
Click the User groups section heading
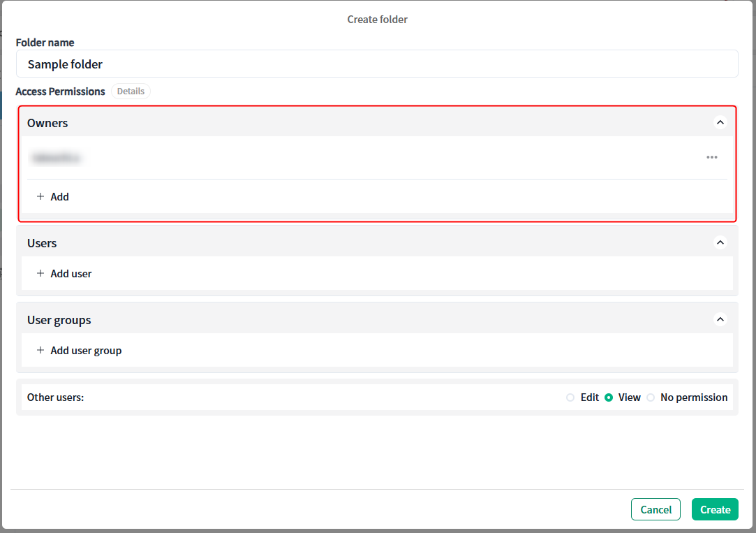[x=59, y=320]
